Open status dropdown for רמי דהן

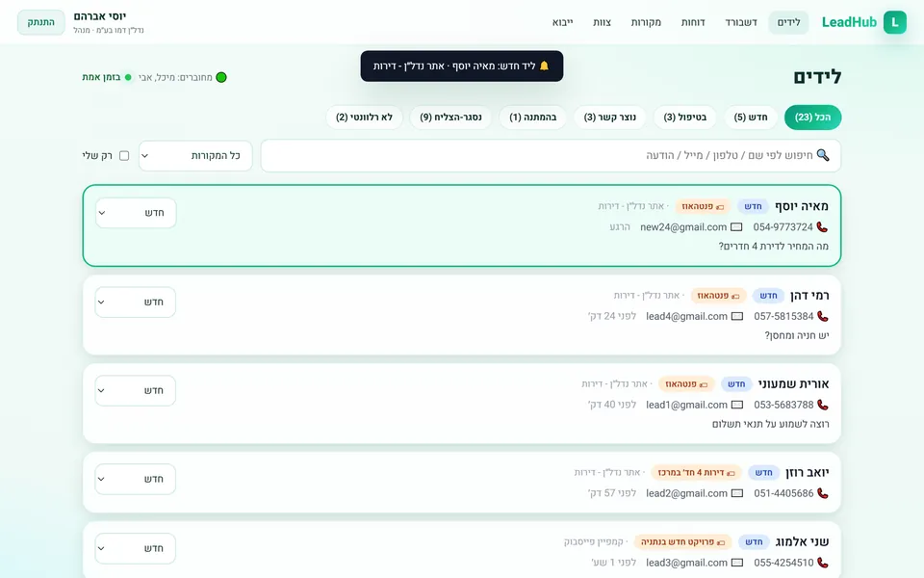tap(136, 302)
